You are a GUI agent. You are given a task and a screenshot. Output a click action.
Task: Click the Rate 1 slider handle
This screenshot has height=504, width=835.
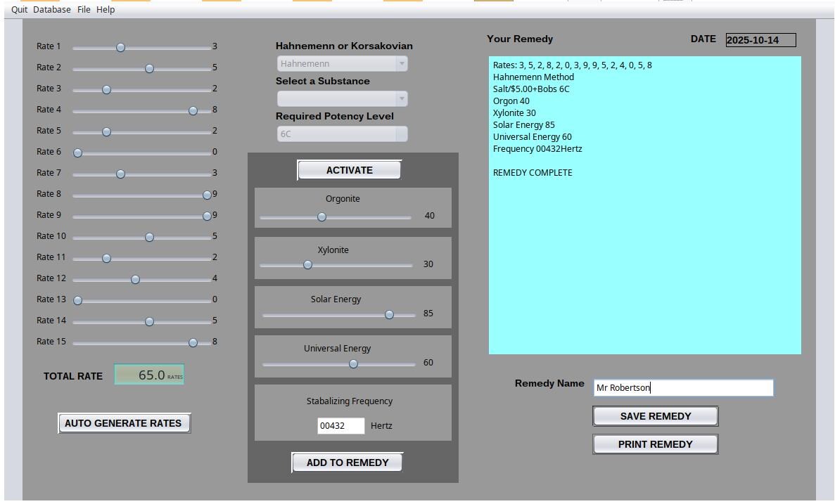tap(121, 48)
